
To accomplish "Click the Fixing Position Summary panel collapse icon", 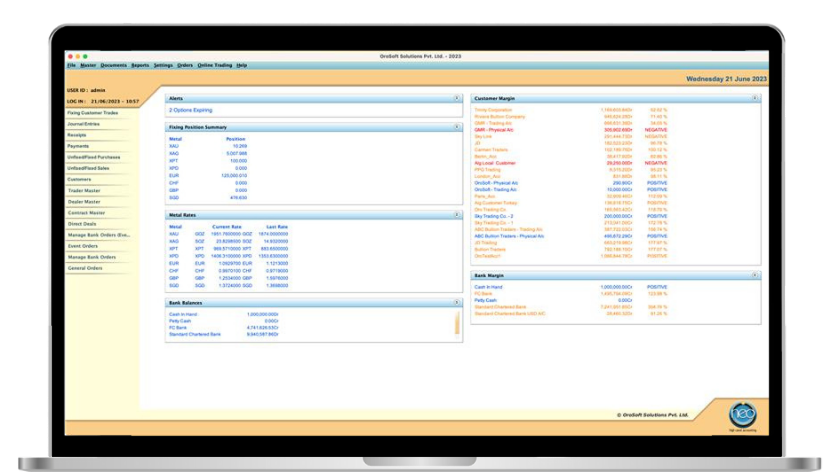I will click(457, 127).
